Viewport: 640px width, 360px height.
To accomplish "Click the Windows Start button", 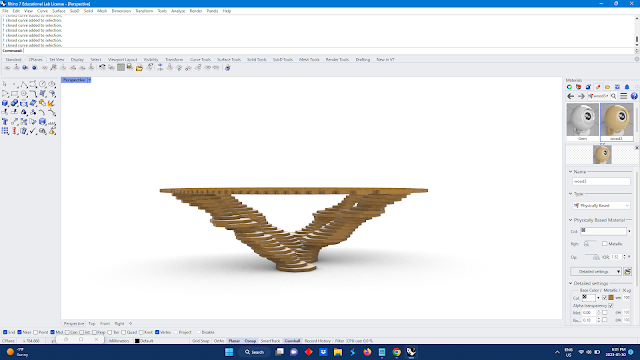I will 229,352.
